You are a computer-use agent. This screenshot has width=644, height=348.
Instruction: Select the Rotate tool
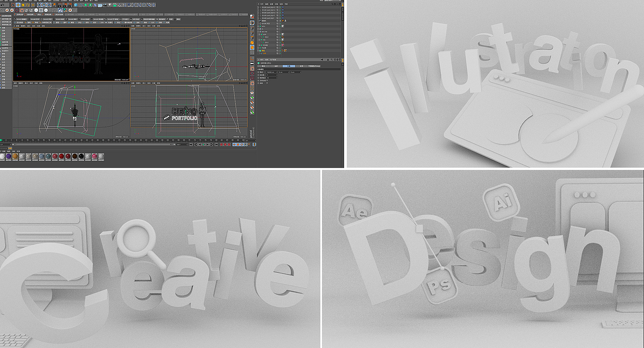pos(28,5)
